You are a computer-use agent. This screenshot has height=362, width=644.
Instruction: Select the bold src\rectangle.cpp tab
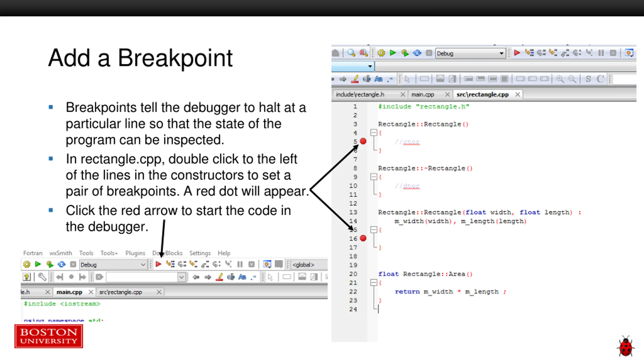pos(482,94)
